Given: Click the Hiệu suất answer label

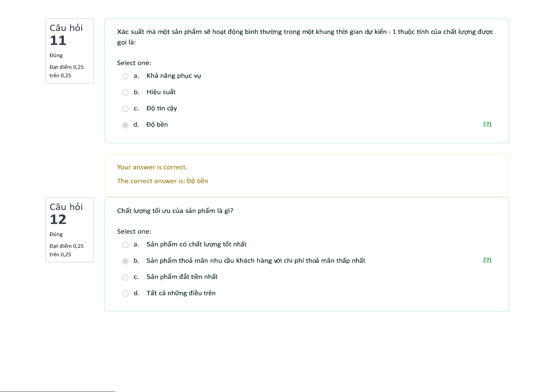Looking at the screenshot, I should click(161, 92).
